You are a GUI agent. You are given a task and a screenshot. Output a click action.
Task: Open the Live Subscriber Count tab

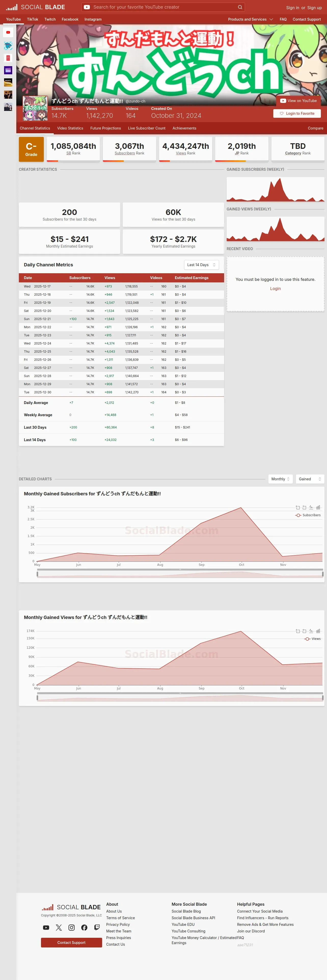click(x=146, y=128)
